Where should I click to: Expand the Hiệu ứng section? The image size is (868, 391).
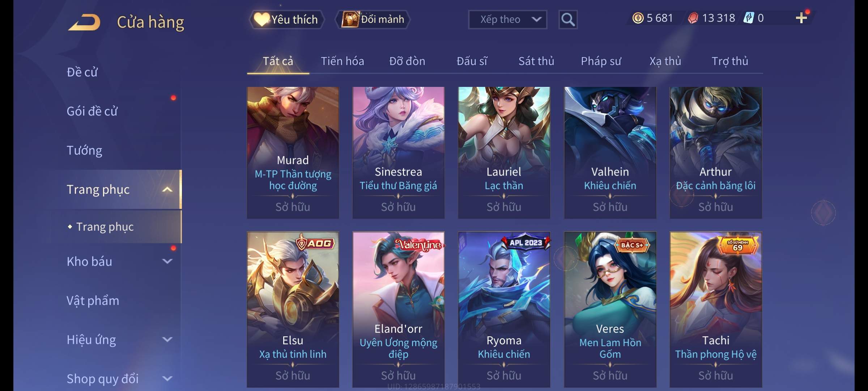[167, 339]
